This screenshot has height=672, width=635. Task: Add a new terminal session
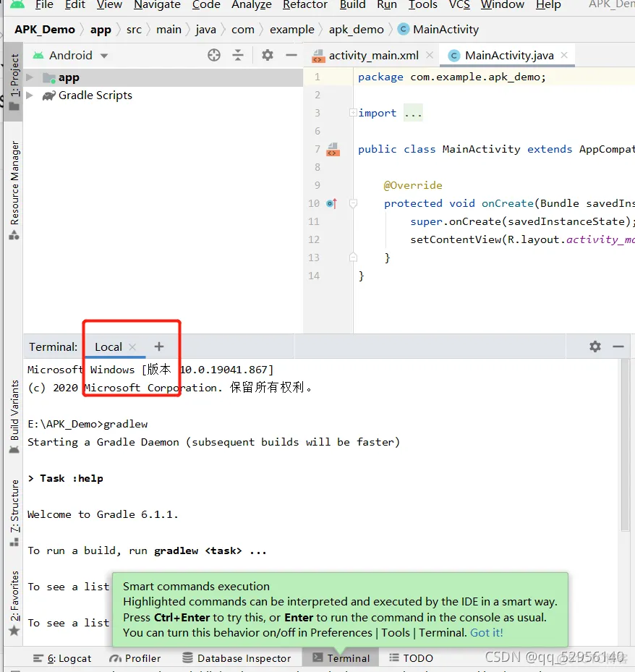point(159,346)
